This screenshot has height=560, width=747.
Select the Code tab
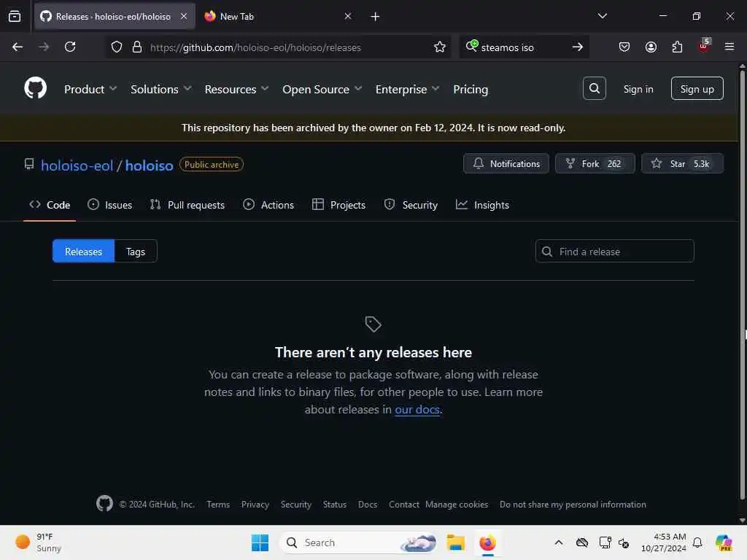(x=50, y=205)
